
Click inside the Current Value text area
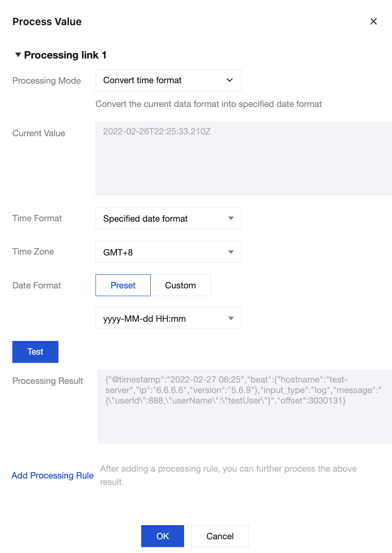pos(244,158)
